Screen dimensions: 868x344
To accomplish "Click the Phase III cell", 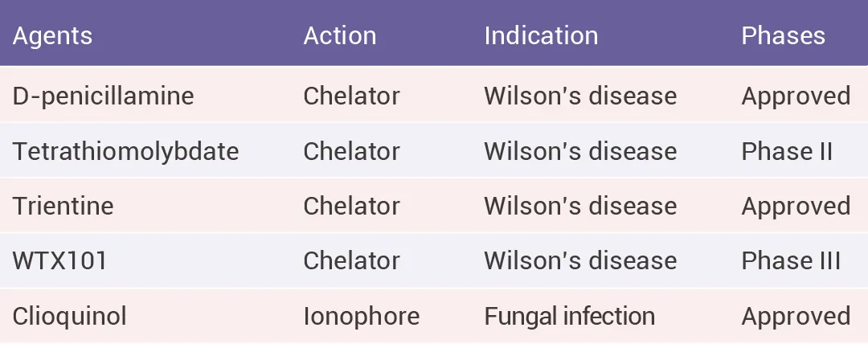I will click(x=791, y=261).
